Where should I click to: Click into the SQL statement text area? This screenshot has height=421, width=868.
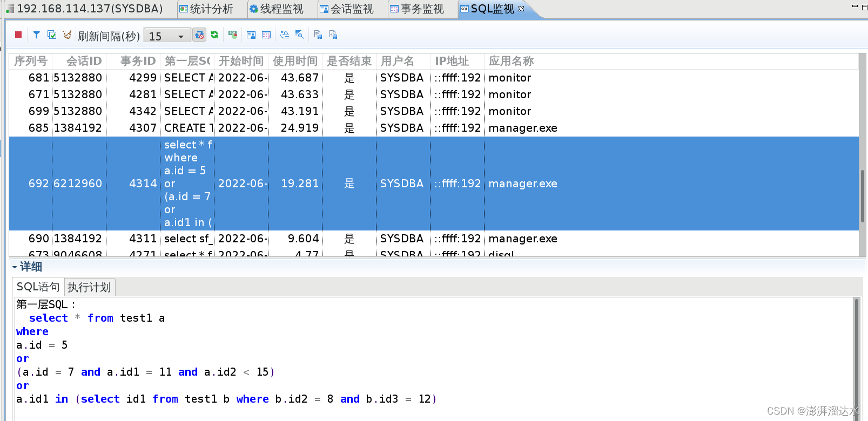tap(434, 358)
